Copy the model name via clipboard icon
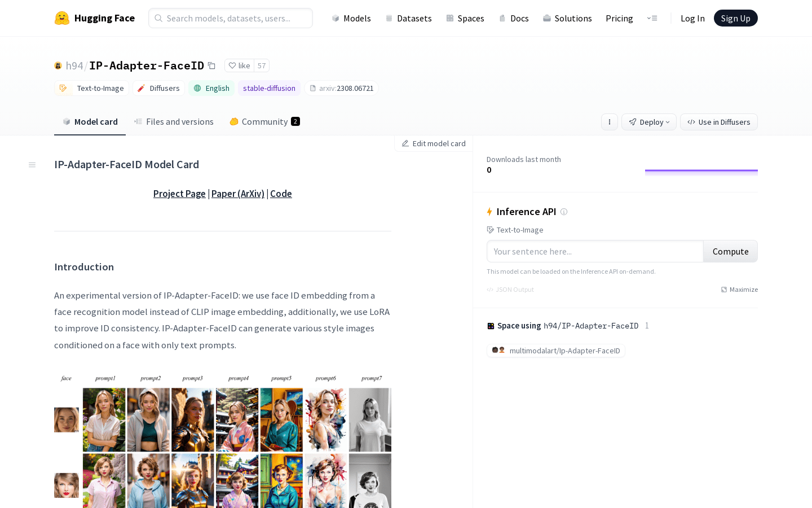 (x=211, y=65)
